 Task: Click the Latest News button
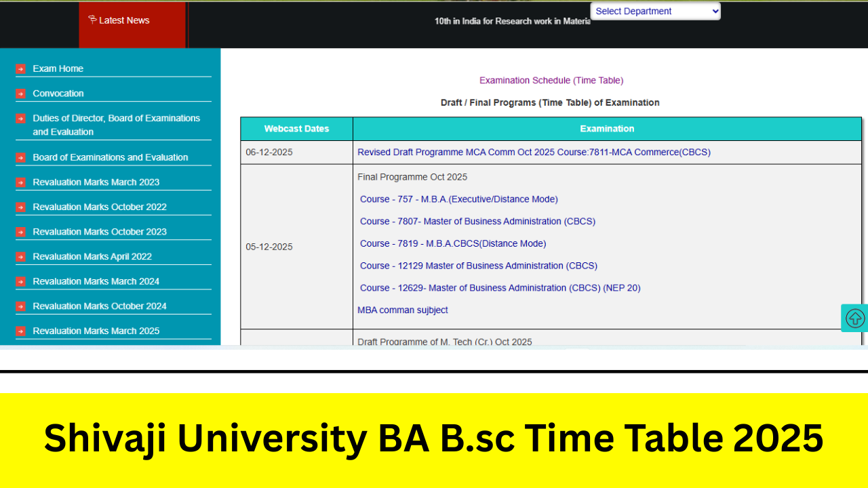pos(124,20)
